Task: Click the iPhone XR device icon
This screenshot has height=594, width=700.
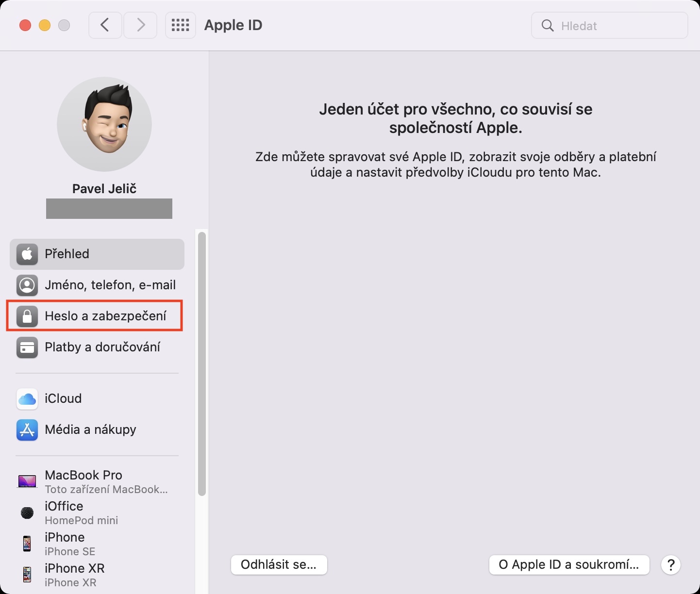Action: tap(27, 575)
